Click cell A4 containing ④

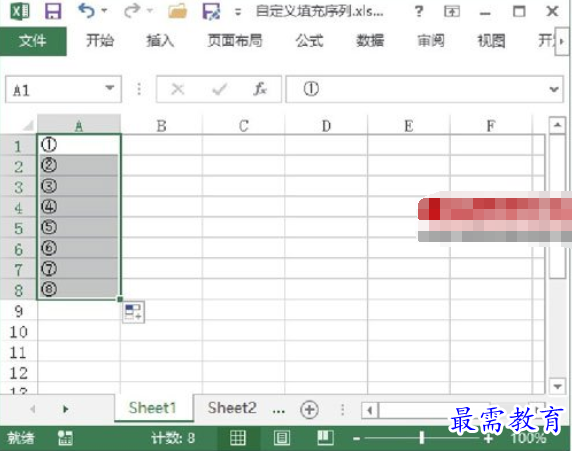point(79,207)
